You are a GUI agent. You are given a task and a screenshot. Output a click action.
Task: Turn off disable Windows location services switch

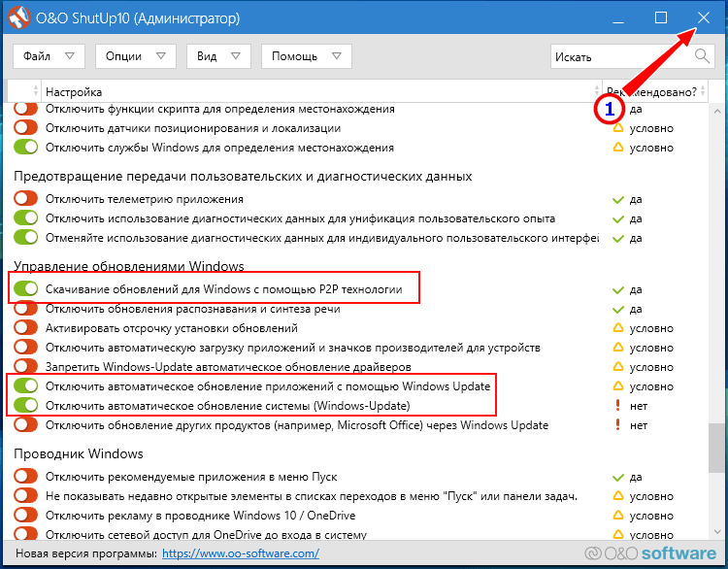(x=25, y=148)
